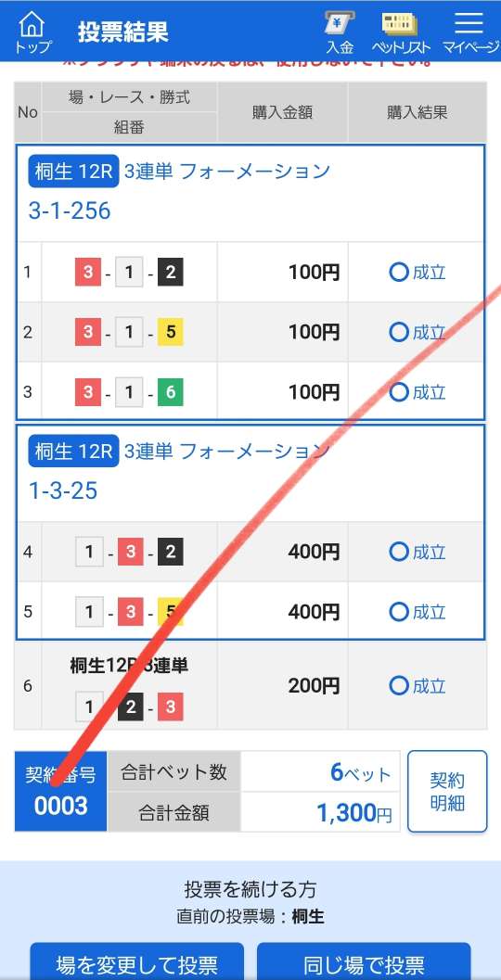This screenshot has height=980, width=501.
Task: Go to Top via the home icon
Action: click(32, 32)
